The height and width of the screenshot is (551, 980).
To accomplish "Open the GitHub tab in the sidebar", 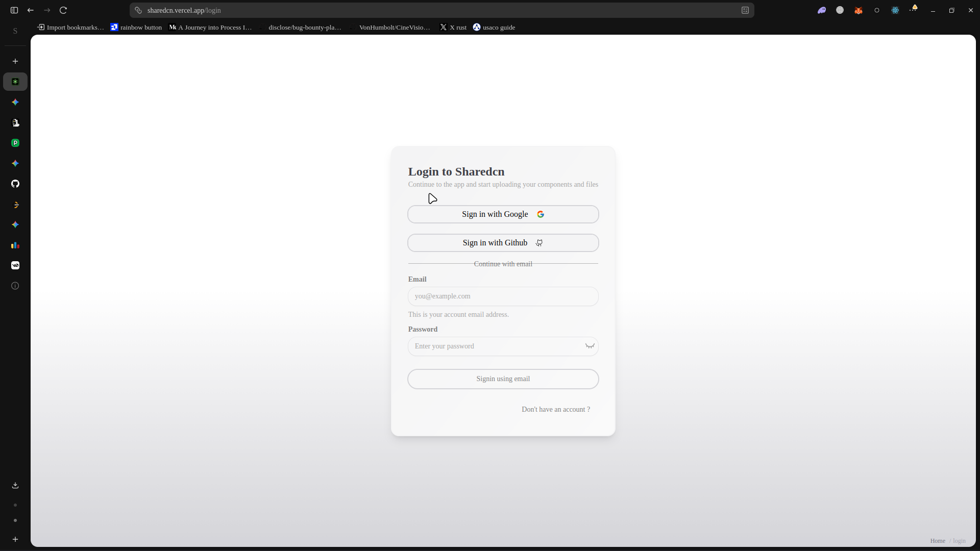I will (15, 184).
